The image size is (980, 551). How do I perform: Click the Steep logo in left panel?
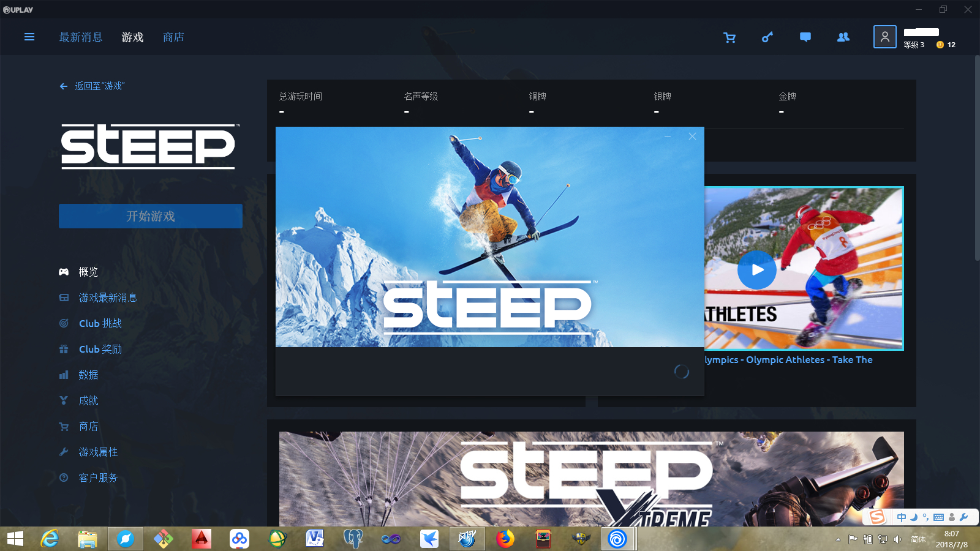pyautogui.click(x=149, y=146)
